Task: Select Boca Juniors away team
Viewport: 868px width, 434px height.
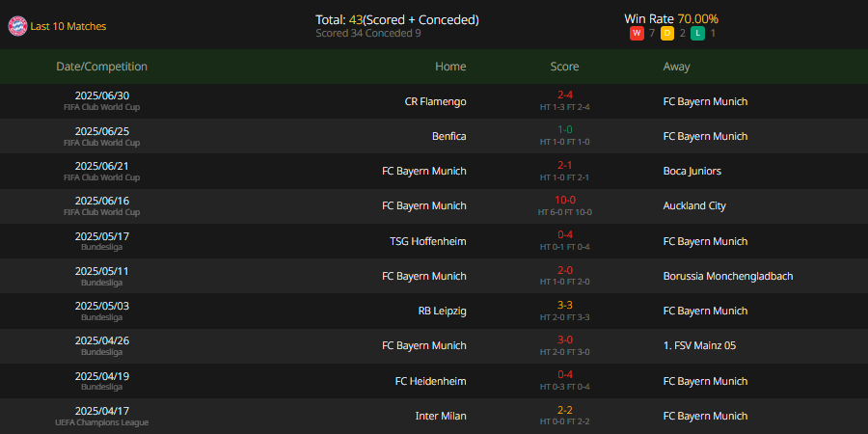Action: pos(692,171)
